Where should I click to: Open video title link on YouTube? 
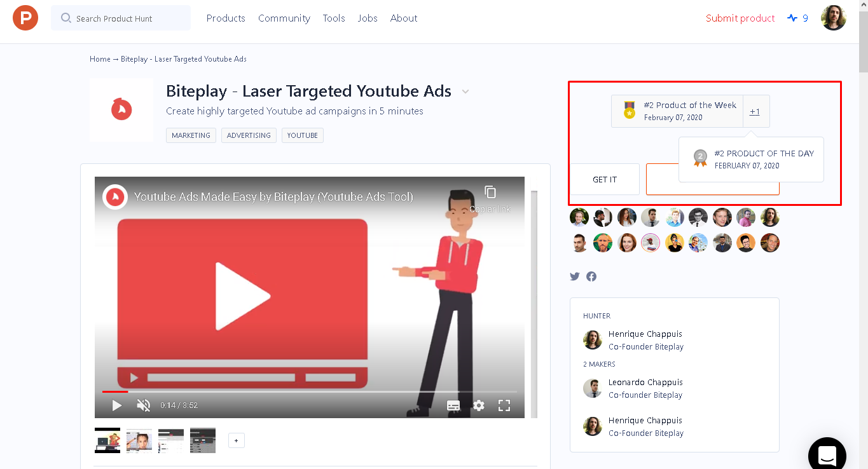(273, 197)
